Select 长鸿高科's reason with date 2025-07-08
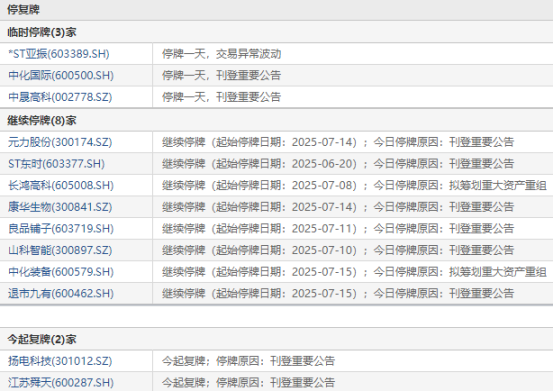 [x=354, y=185]
